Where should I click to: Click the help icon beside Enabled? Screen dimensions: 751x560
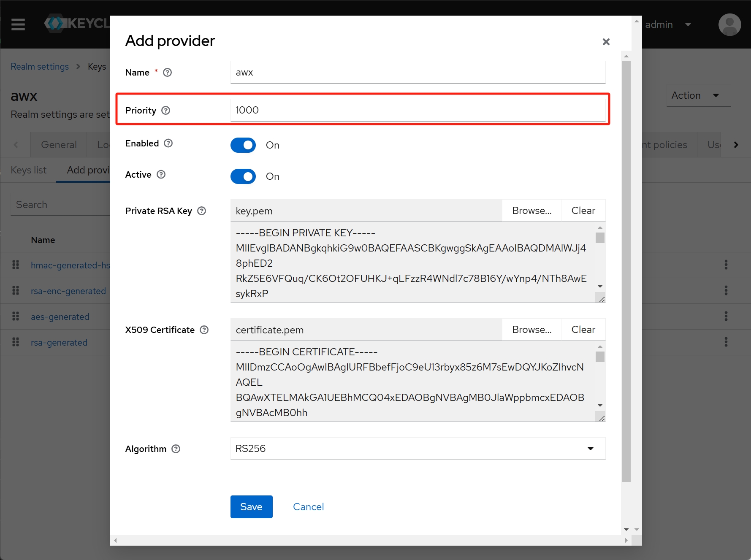[x=168, y=143]
